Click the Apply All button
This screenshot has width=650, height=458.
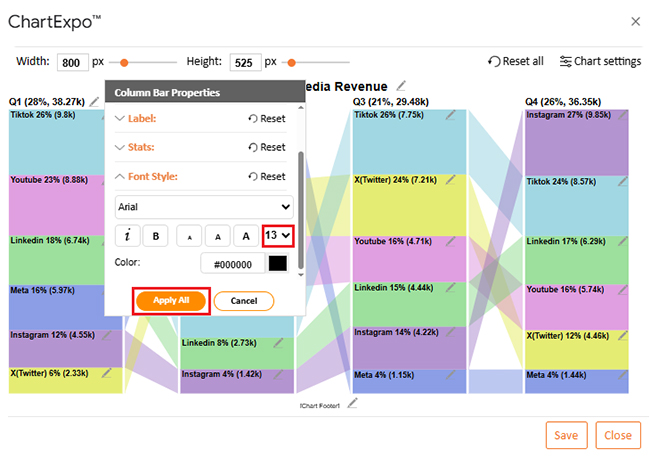click(171, 300)
